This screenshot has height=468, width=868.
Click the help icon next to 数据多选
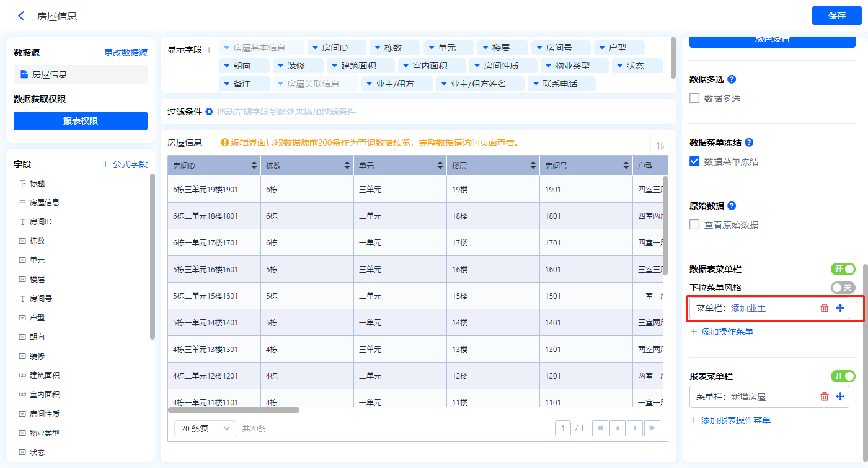coord(732,79)
